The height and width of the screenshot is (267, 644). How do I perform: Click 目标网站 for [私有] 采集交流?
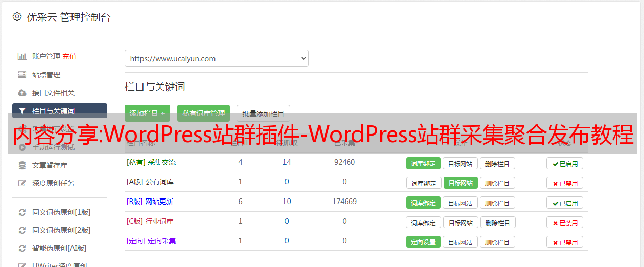(460, 163)
